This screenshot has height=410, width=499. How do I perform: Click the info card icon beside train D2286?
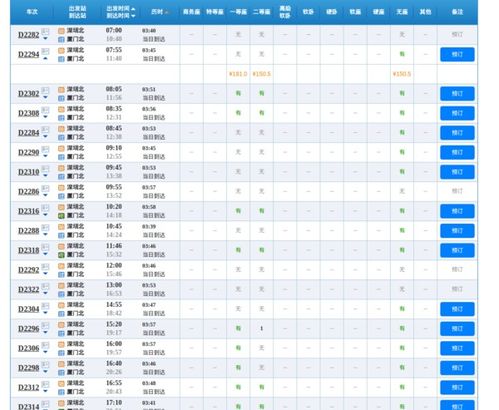[45, 189]
